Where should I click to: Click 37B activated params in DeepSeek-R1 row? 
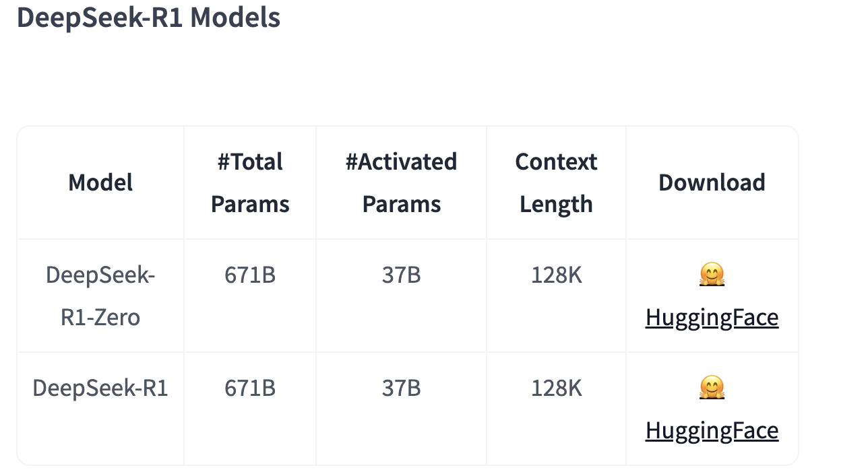tap(401, 388)
